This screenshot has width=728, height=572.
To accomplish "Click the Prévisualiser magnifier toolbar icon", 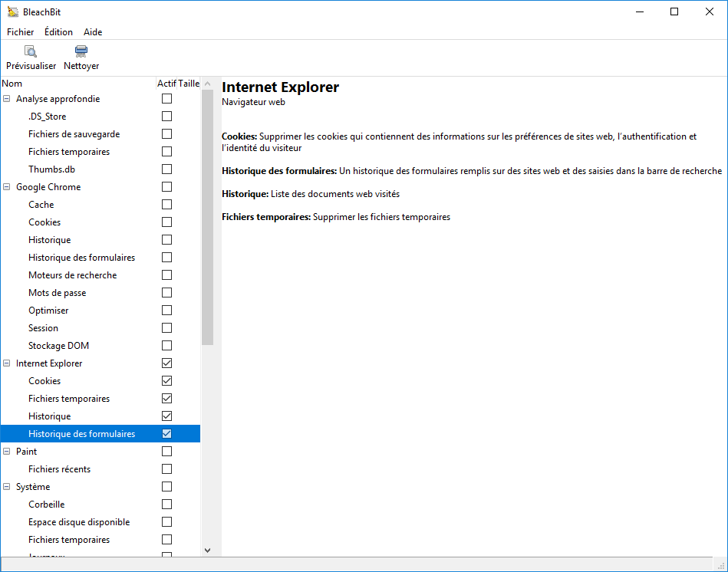I will (x=31, y=51).
